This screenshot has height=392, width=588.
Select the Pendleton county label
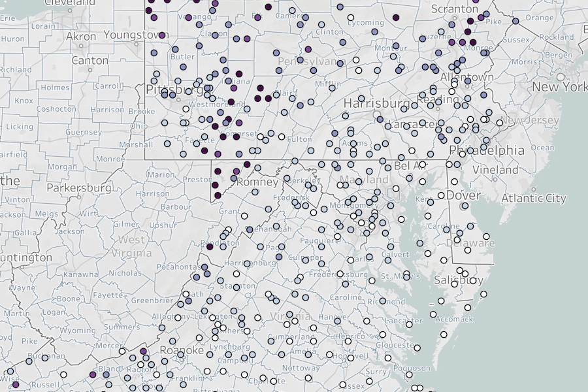(220, 242)
